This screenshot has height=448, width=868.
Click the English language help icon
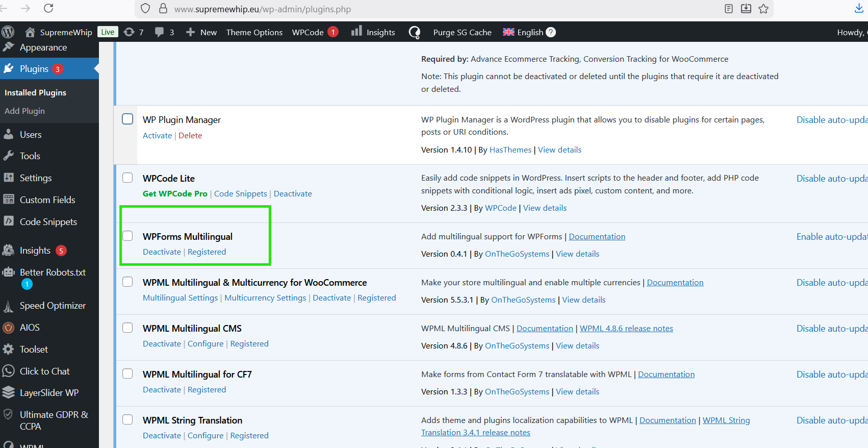pos(551,32)
